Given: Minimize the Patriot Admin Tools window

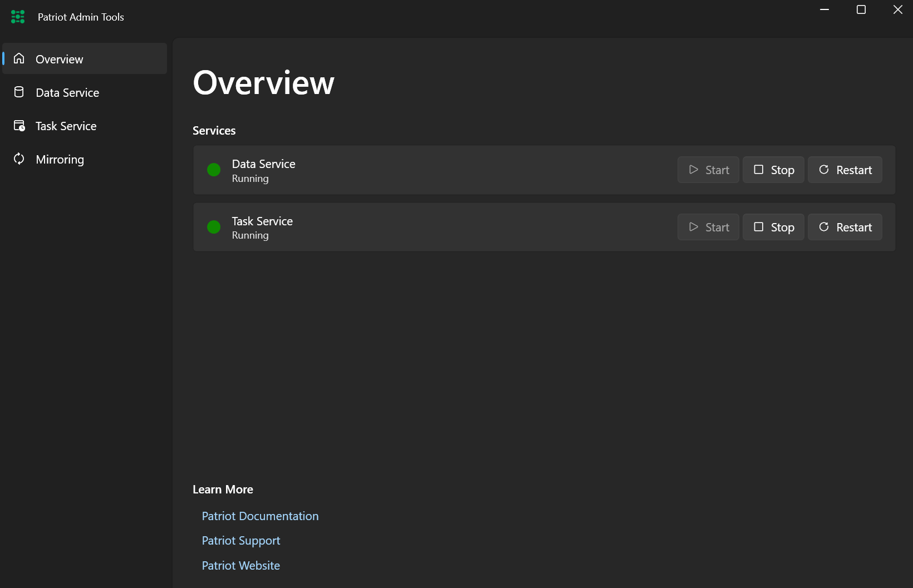Looking at the screenshot, I should point(824,9).
